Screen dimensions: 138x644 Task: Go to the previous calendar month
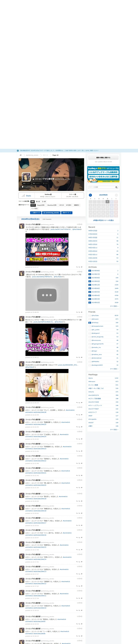tap(90, 195)
